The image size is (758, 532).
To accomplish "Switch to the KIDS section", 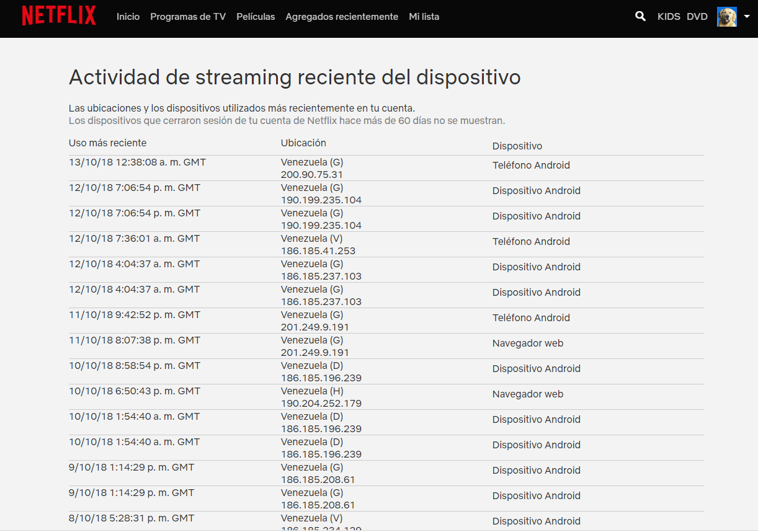I will [x=669, y=17].
